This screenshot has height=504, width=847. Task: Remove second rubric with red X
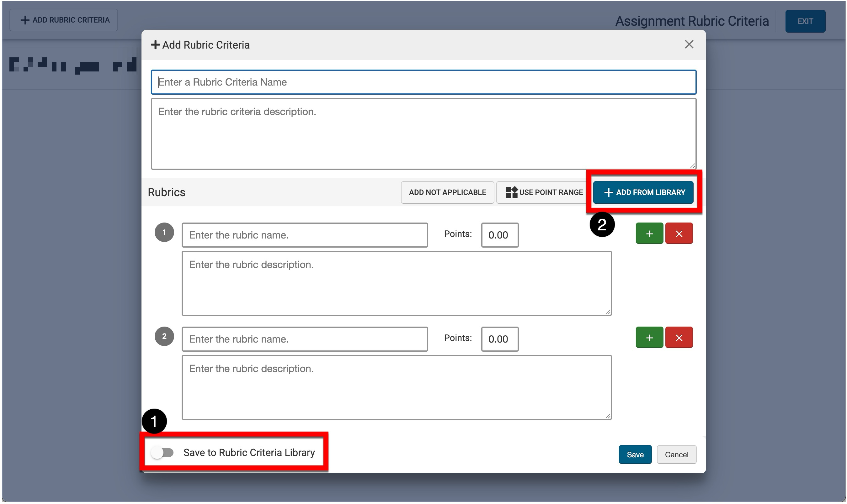(679, 338)
